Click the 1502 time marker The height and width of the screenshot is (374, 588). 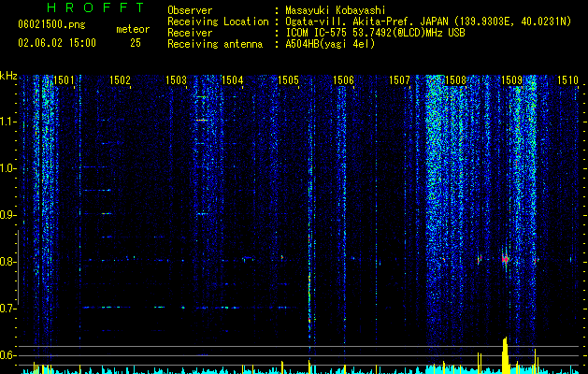point(120,79)
